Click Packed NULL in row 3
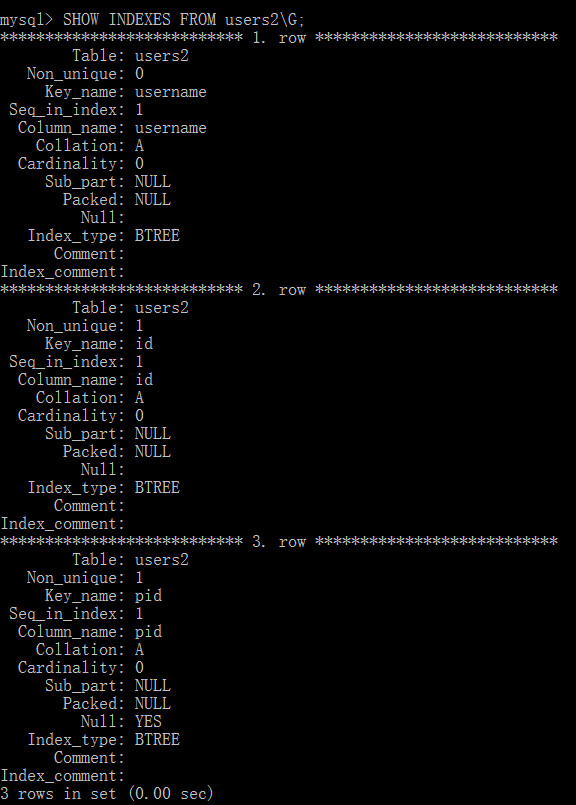The height and width of the screenshot is (805, 576). (152, 703)
